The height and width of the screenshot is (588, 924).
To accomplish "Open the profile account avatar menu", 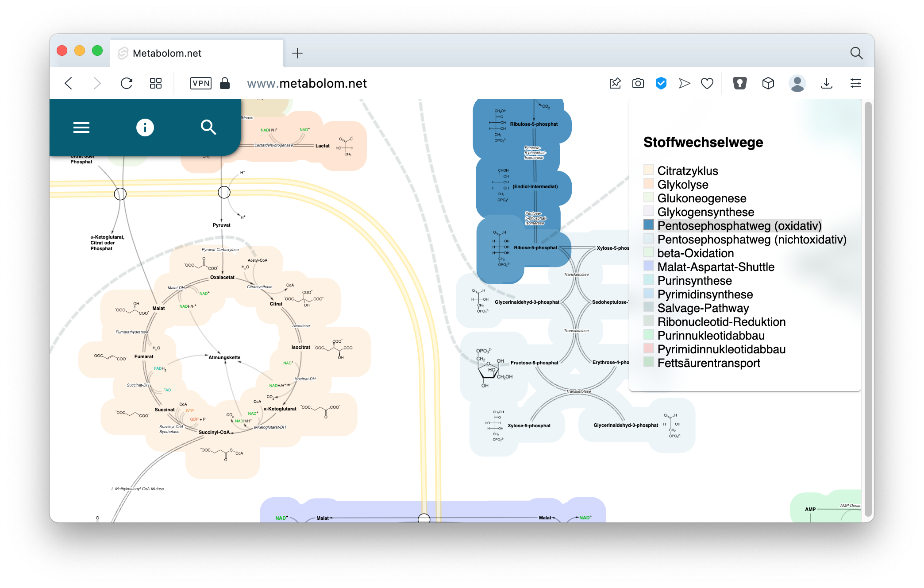I will point(797,83).
